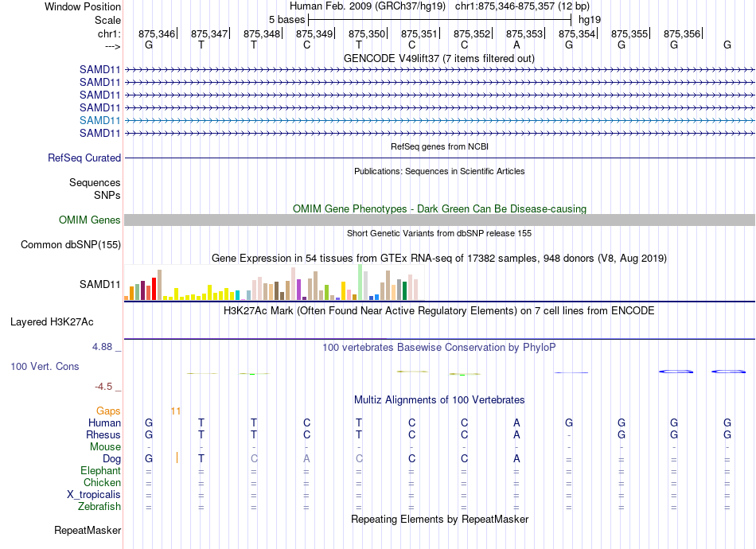Viewport: 756px width, 549px height.
Task: Select the Scale track label
Action: (x=107, y=20)
